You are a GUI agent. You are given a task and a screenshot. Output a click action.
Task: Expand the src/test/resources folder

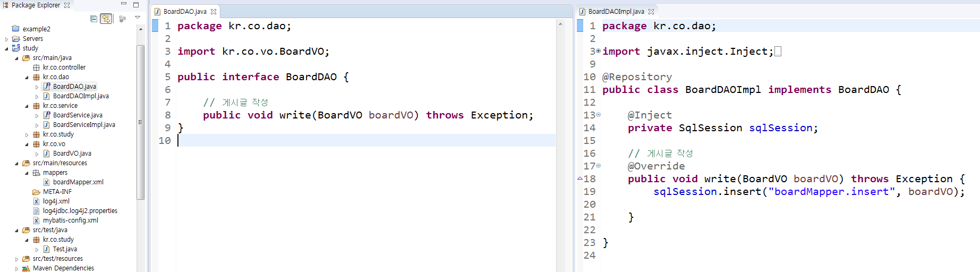click(16, 259)
